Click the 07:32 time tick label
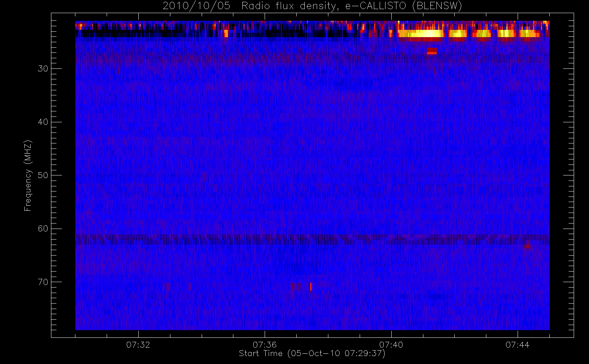Viewport: 589px width, 364px height. [x=138, y=345]
